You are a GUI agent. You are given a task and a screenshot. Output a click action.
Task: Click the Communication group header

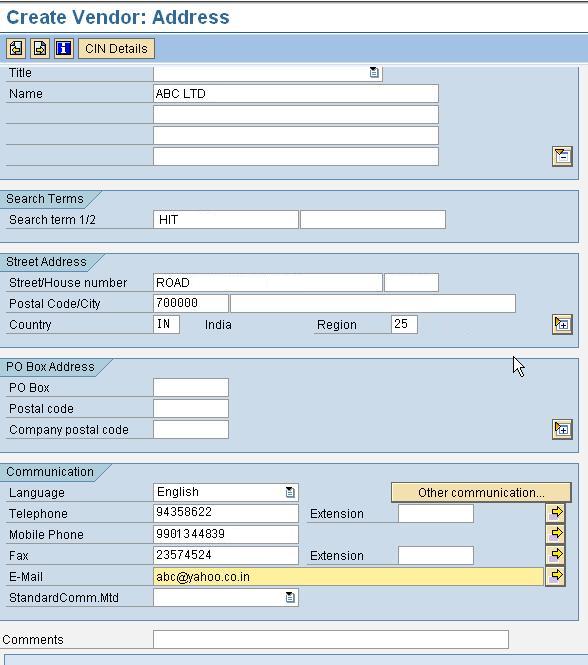click(50, 472)
